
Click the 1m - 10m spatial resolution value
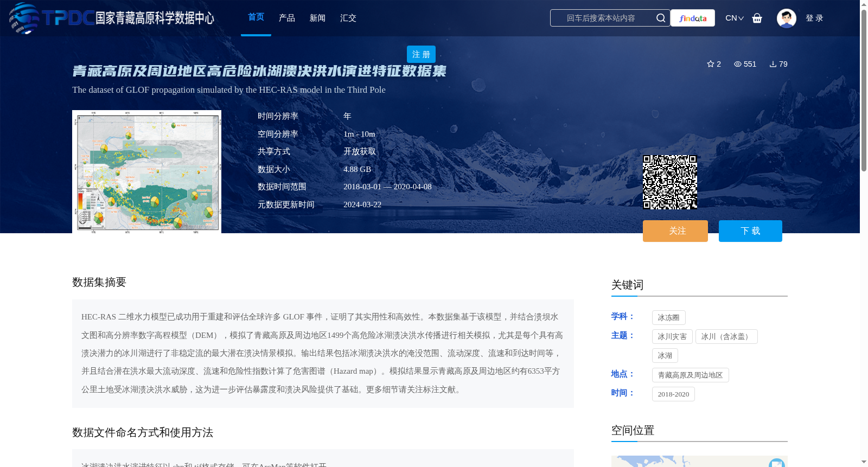359,134
